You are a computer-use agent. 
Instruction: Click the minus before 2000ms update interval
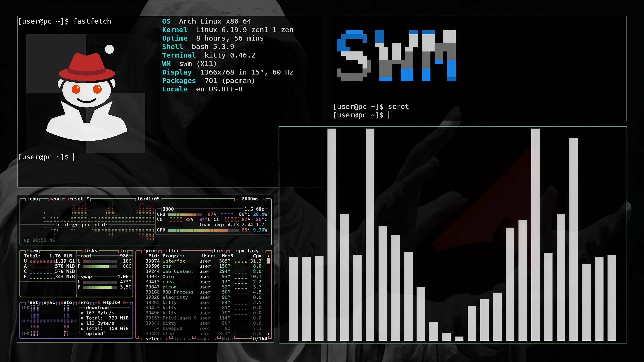(x=237, y=199)
